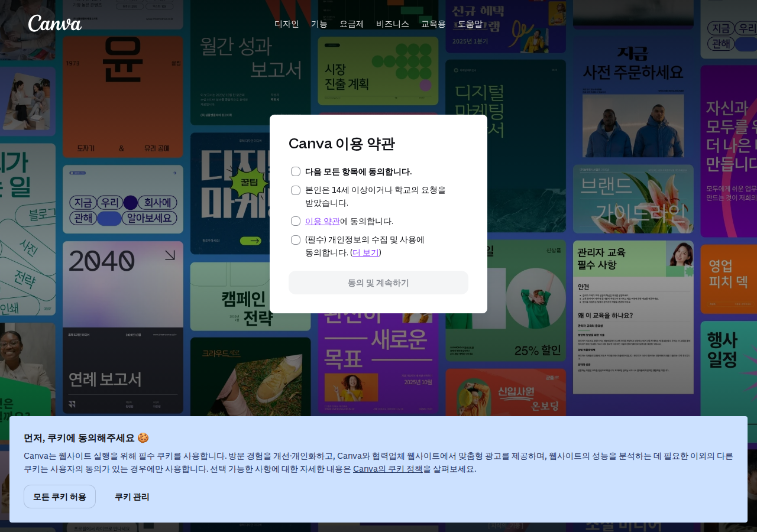Click the 동의 및 계속하기 button
Screen dimensions: 757x532
[378, 283]
